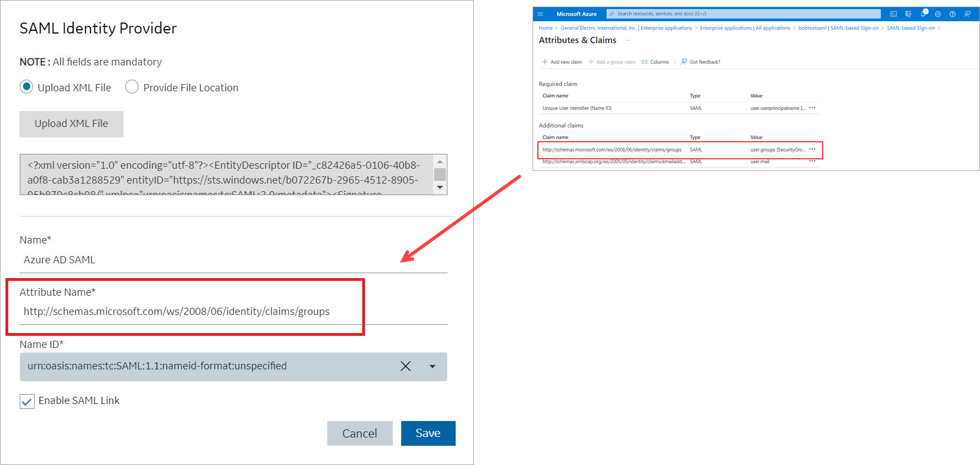Click inside the XML metadata text area
The image size is (980, 465).
pos(226,175)
